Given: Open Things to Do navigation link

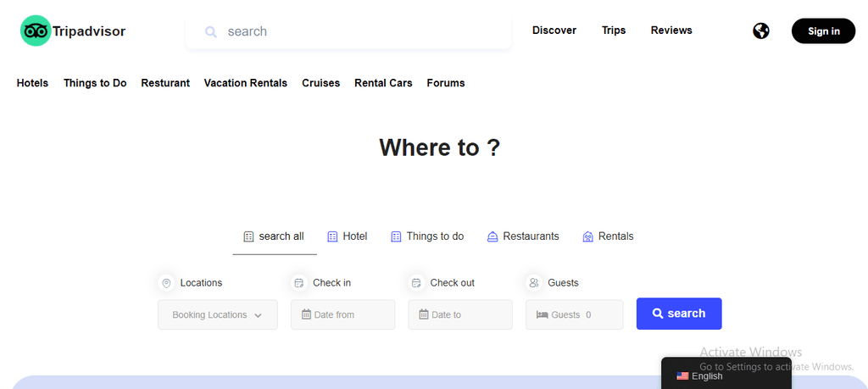Looking at the screenshot, I should coord(95,83).
